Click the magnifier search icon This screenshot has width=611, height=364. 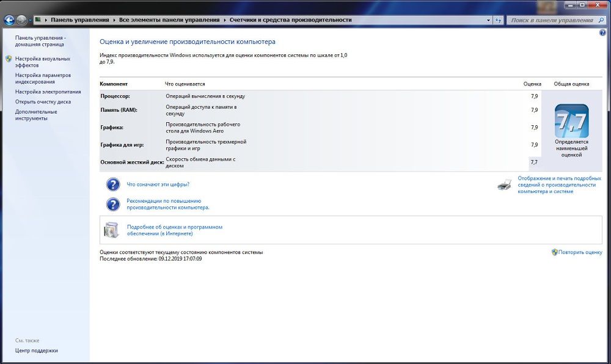click(601, 20)
